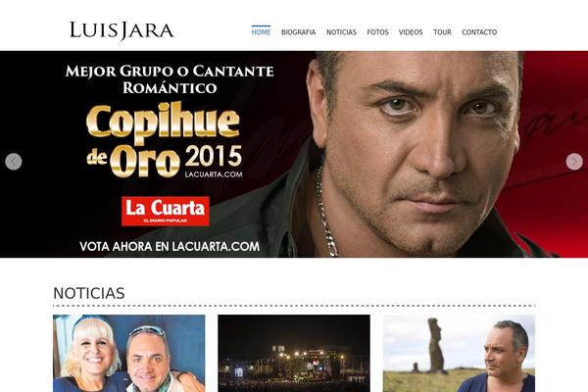Go to NOTICIAS in the navigation bar
The width and height of the screenshot is (588, 392).
pyautogui.click(x=341, y=32)
